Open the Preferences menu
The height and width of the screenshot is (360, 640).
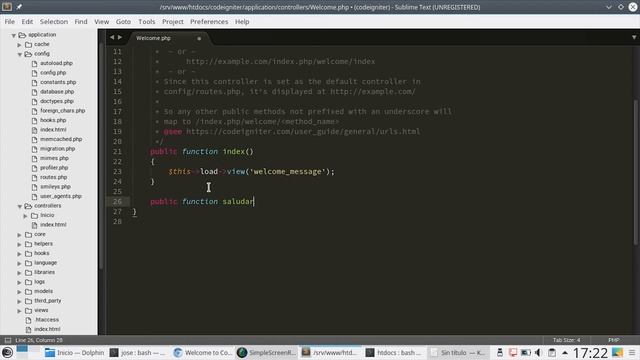(x=209, y=22)
